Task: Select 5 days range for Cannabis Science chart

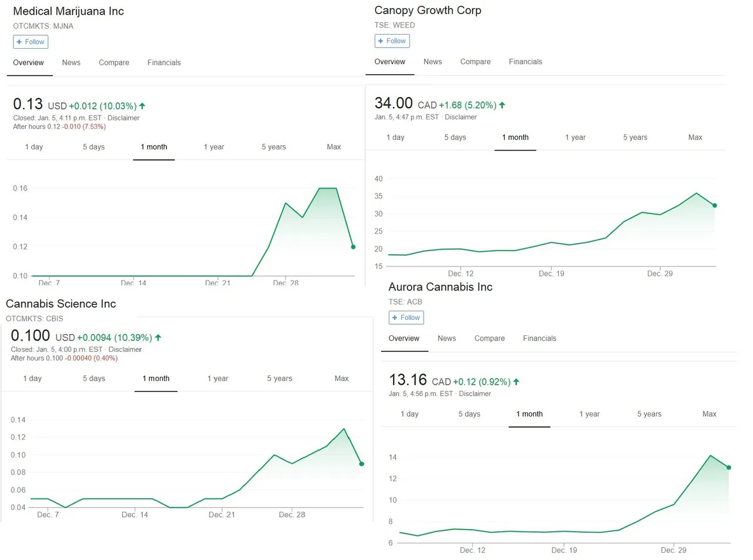Action: (94, 378)
